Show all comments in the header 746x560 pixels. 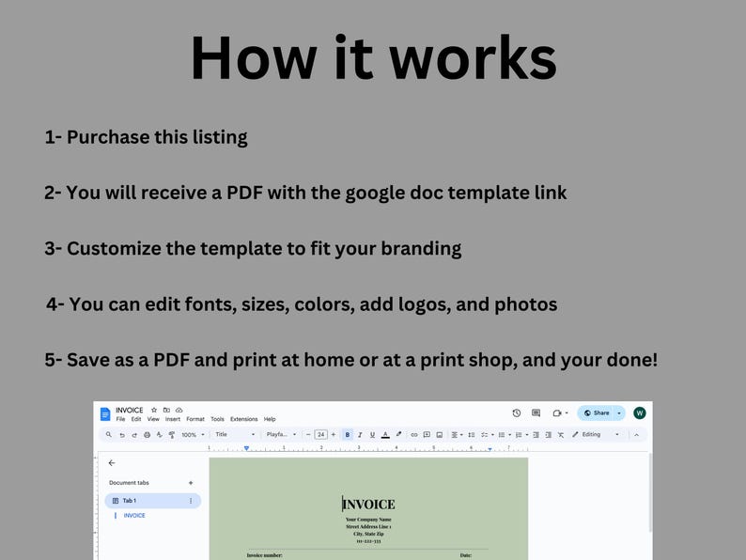[x=536, y=413]
